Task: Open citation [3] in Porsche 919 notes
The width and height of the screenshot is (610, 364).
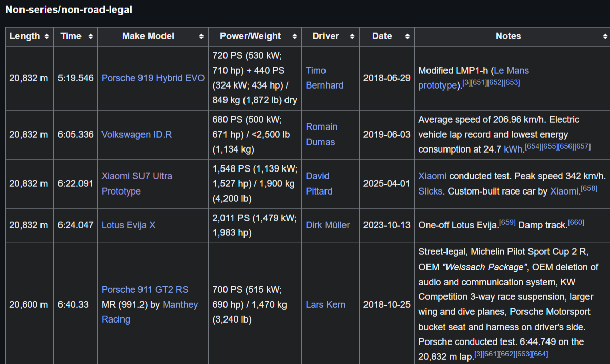Action: (466, 82)
